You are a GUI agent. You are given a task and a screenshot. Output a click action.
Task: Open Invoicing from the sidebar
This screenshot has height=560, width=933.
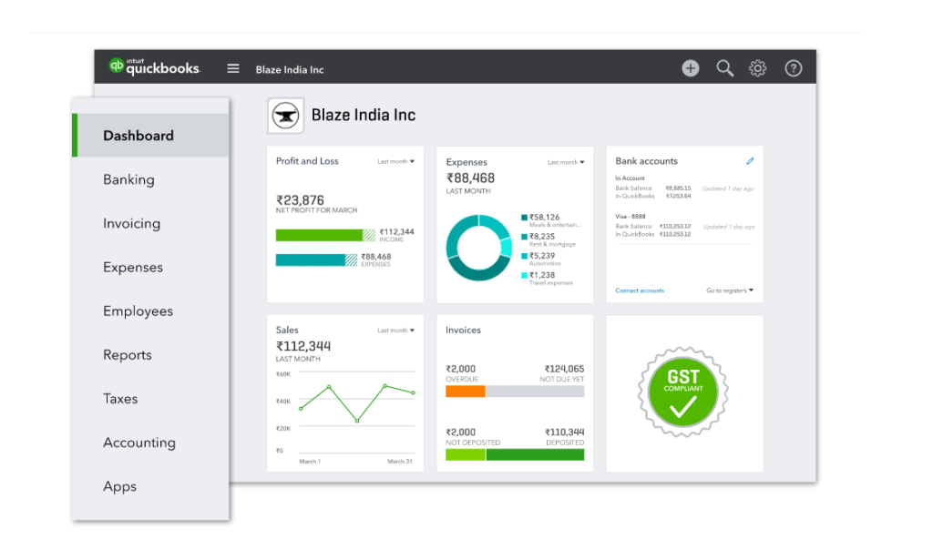tap(131, 223)
